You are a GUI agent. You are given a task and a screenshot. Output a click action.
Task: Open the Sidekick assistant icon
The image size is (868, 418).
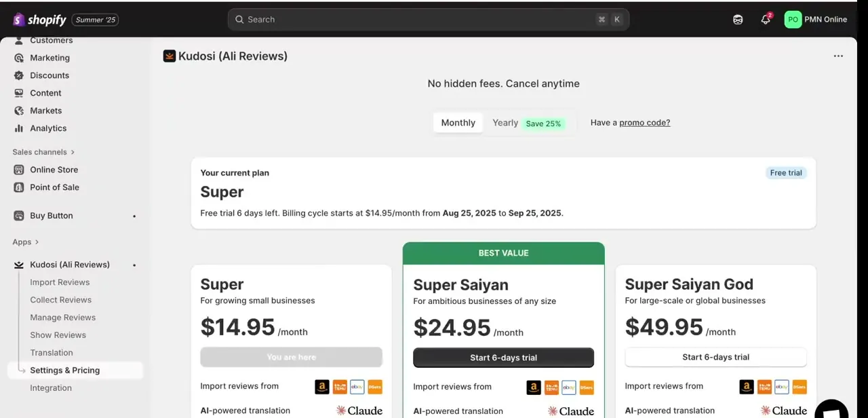[x=738, y=20]
